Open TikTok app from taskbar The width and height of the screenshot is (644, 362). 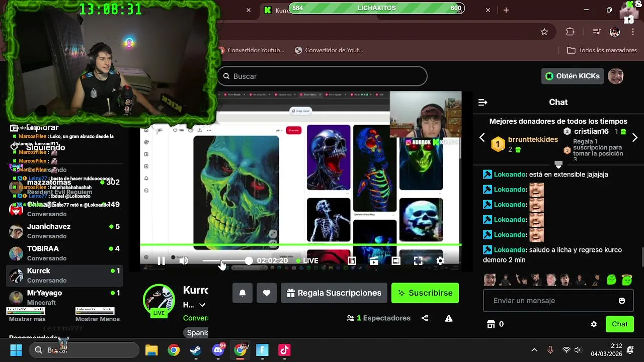[x=284, y=350]
